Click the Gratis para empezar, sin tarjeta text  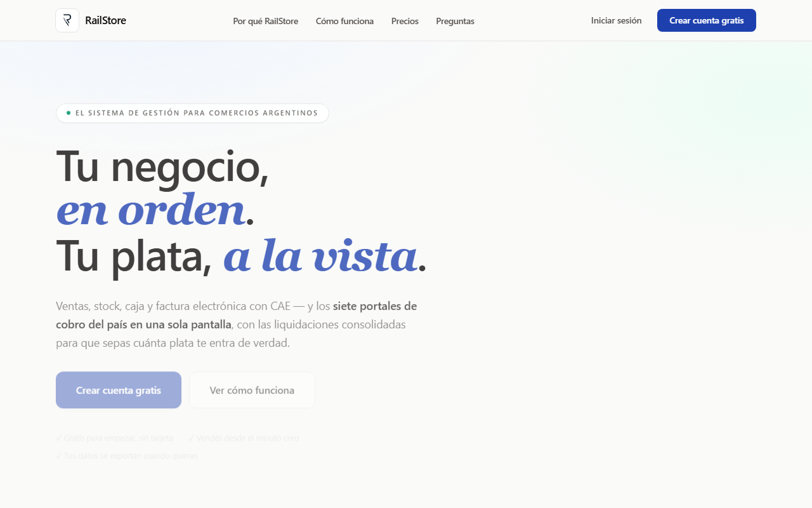pos(114,438)
